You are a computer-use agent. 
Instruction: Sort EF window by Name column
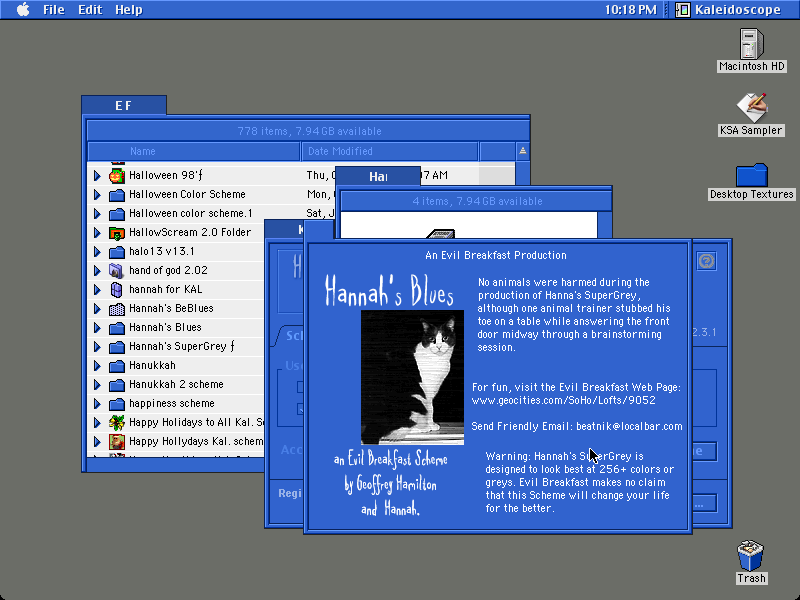(194, 152)
